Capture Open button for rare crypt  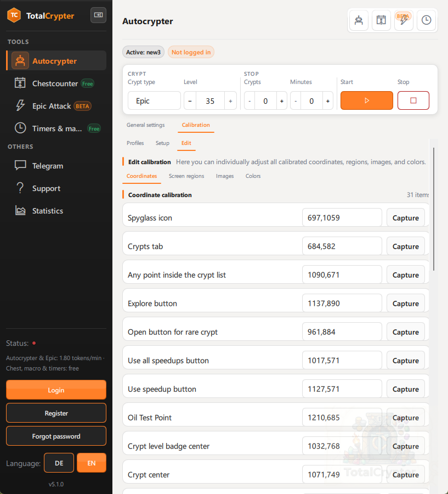coord(405,332)
